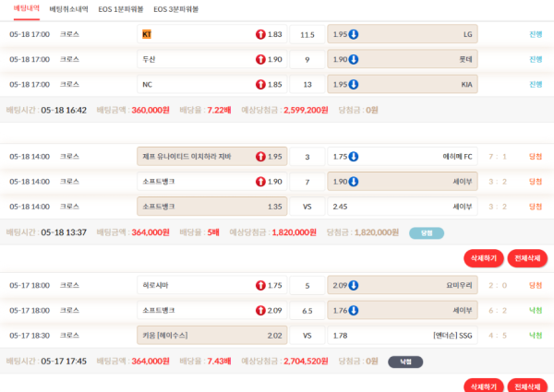Click 전체삭제 under the 05-17 17:45 bet
The image size is (554, 392).
tap(527, 386)
